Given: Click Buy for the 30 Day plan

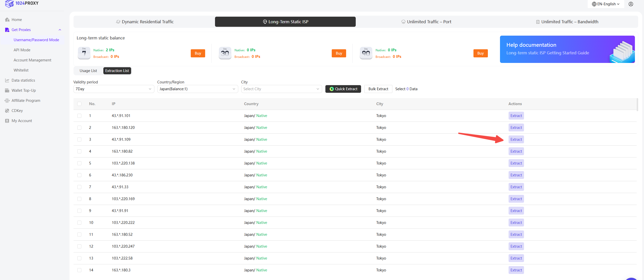Looking at the screenshot, I should point(339,53).
